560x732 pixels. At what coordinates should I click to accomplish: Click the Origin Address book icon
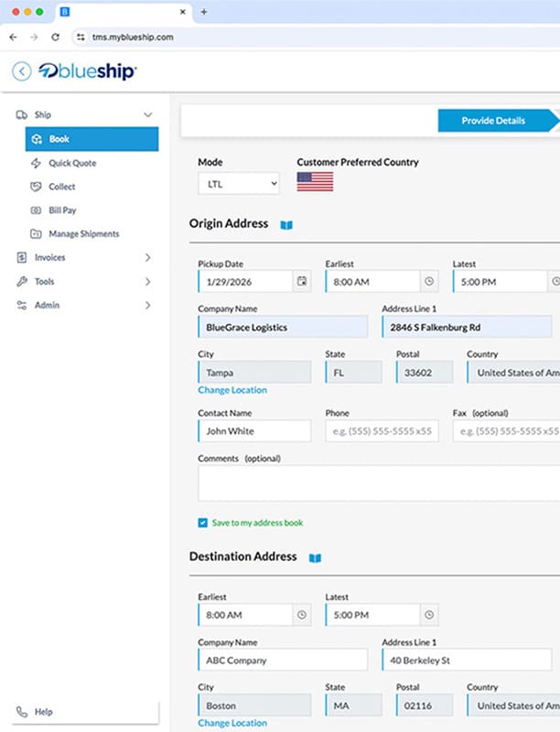click(286, 224)
